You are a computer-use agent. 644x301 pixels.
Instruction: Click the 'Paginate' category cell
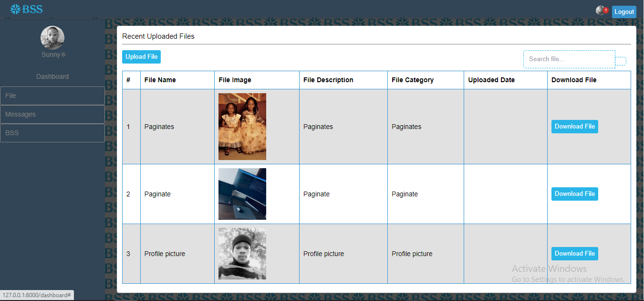coord(426,194)
